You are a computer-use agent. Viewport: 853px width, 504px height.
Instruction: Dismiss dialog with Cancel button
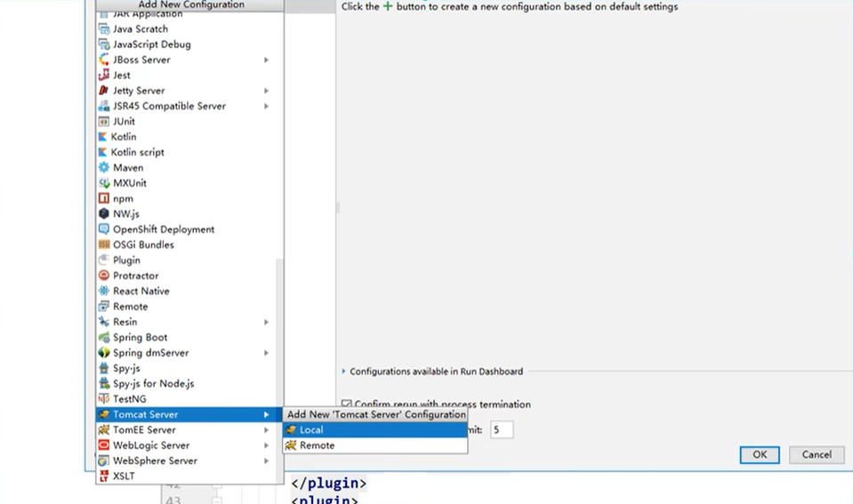pyautogui.click(x=817, y=454)
